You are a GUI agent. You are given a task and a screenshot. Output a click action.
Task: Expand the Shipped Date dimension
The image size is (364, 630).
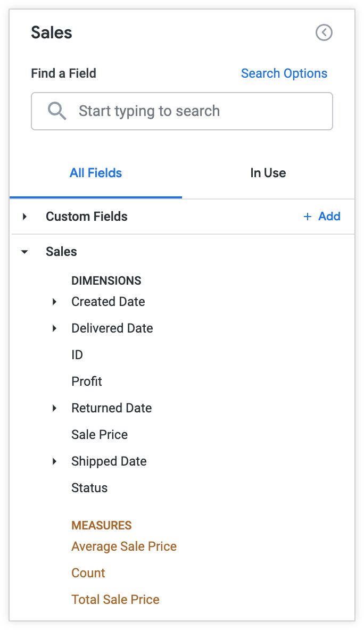click(x=54, y=461)
